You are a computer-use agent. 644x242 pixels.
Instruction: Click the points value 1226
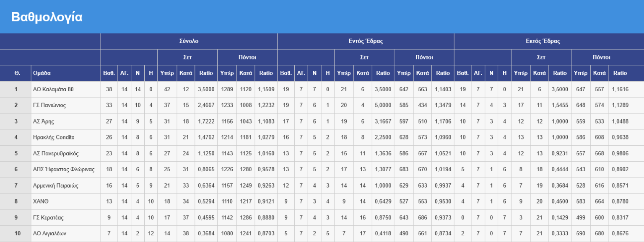(x=227, y=170)
